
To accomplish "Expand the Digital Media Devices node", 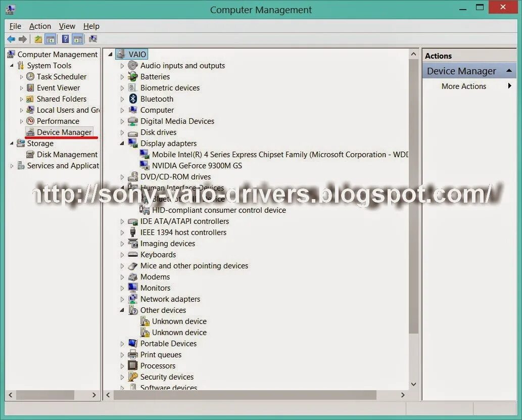I will click(122, 121).
